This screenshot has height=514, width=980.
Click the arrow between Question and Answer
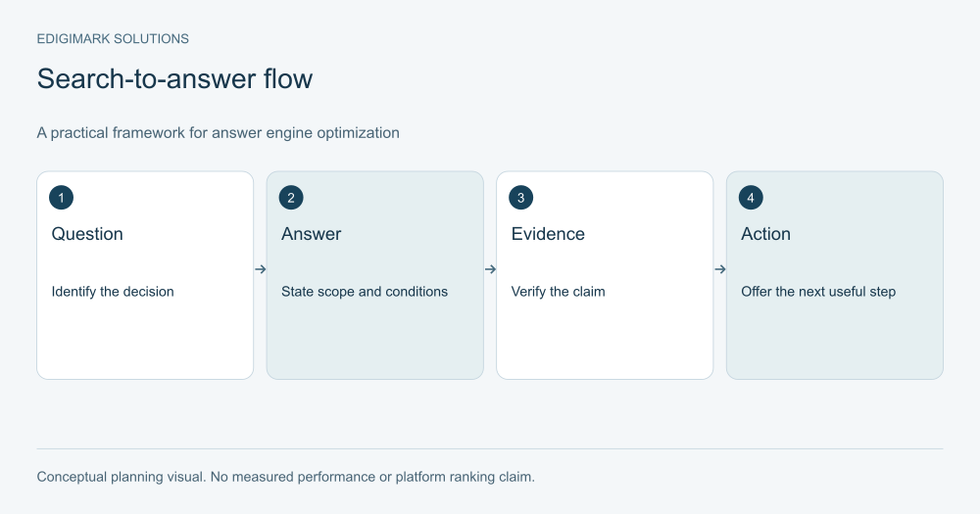(261, 269)
